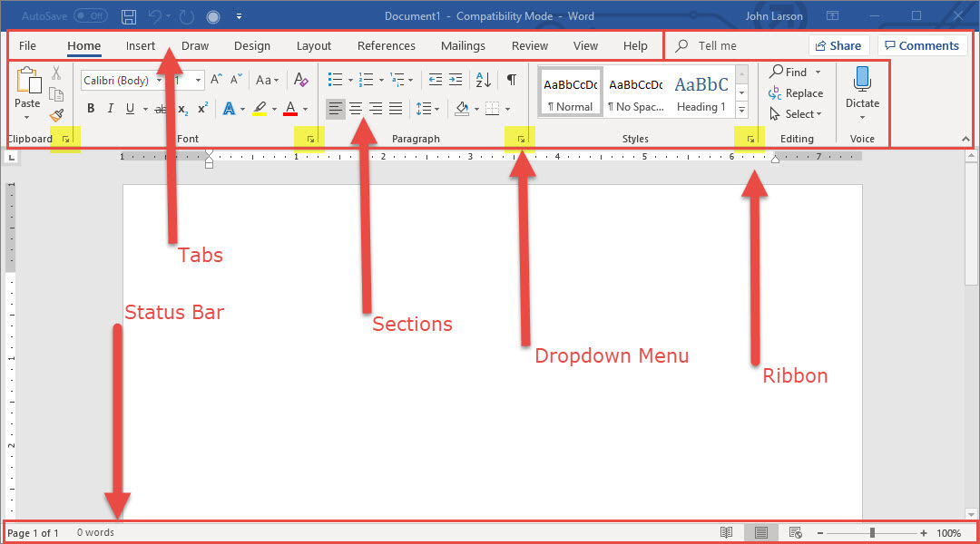
Task: Center align the paragraph text
Action: (x=356, y=109)
